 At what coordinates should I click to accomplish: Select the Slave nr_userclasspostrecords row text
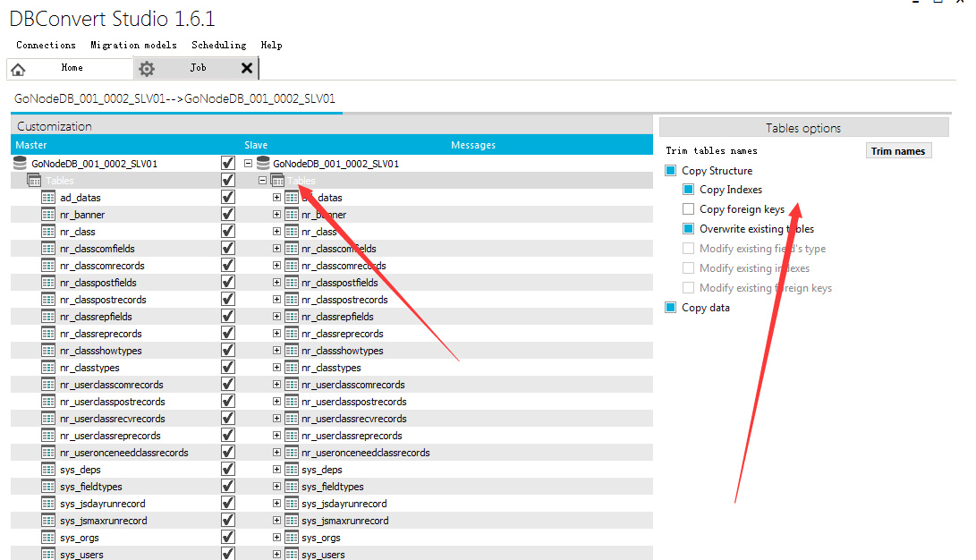[x=354, y=402]
